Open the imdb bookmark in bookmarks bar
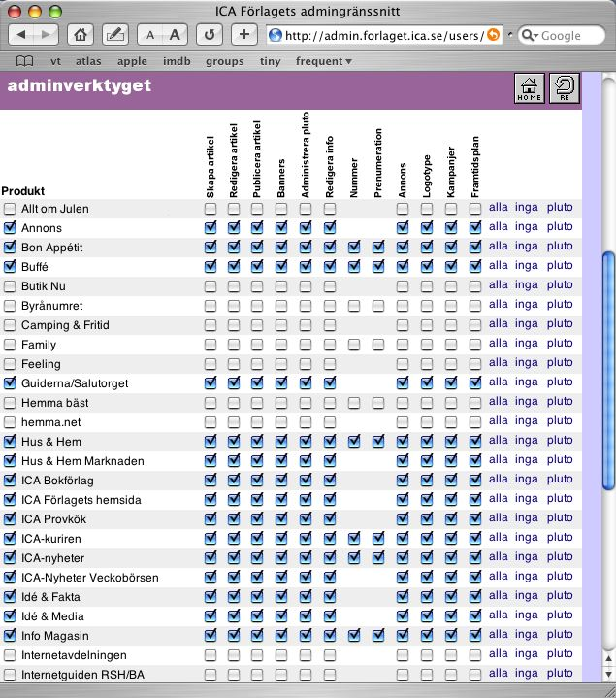Image resolution: width=616 pixels, height=698 pixels. (x=176, y=61)
